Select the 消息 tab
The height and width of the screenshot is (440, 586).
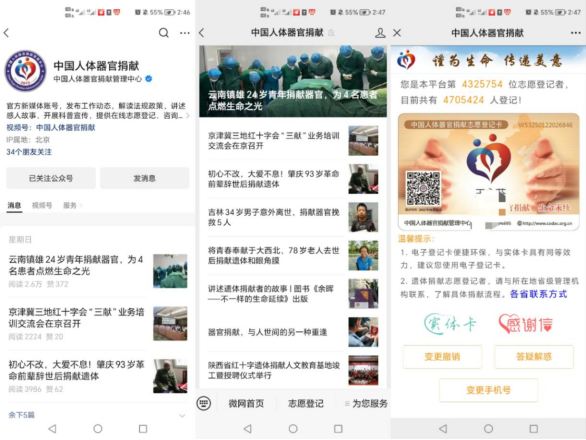(x=14, y=205)
